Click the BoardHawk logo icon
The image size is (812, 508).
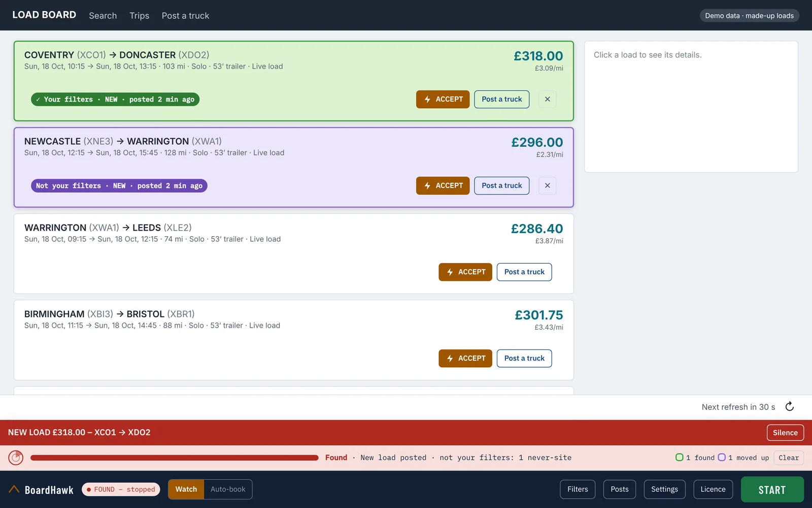[x=14, y=490]
